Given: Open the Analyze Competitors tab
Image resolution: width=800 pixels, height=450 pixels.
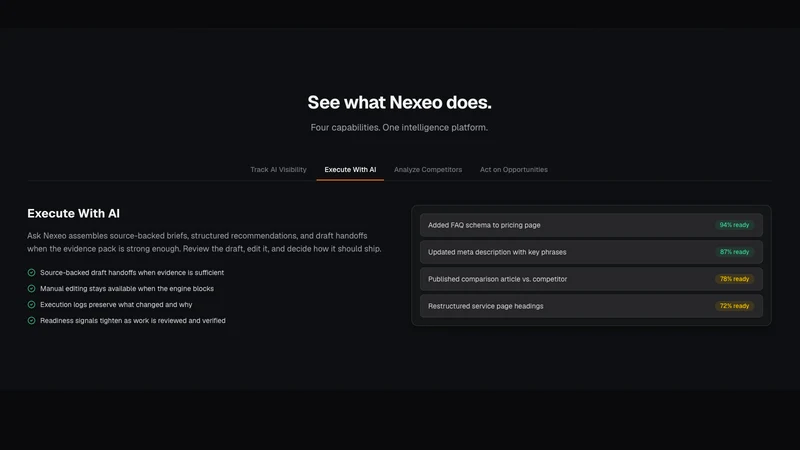Looking at the screenshot, I should click(428, 169).
